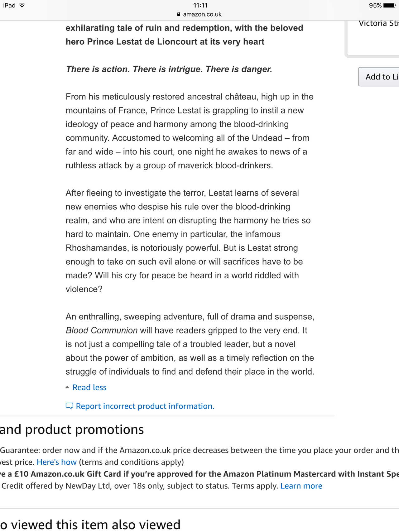Click the padlock icon beside amazon.co.uk

[x=179, y=14]
